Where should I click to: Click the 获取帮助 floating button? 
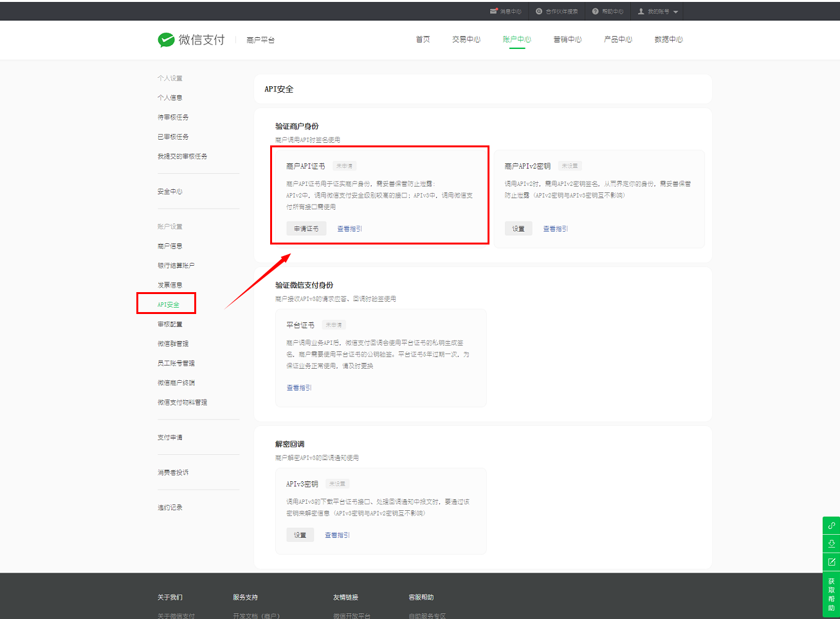point(831,594)
